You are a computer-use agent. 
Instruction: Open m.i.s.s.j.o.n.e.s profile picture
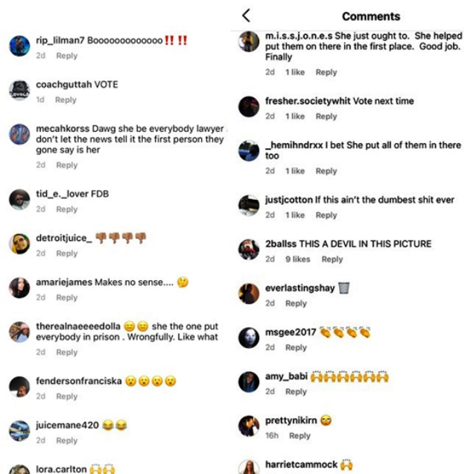249,41
